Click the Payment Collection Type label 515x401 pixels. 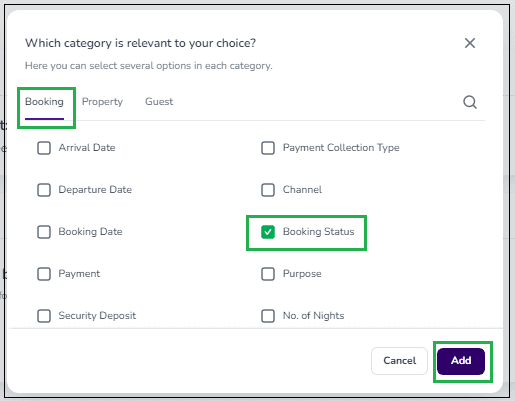[341, 148]
